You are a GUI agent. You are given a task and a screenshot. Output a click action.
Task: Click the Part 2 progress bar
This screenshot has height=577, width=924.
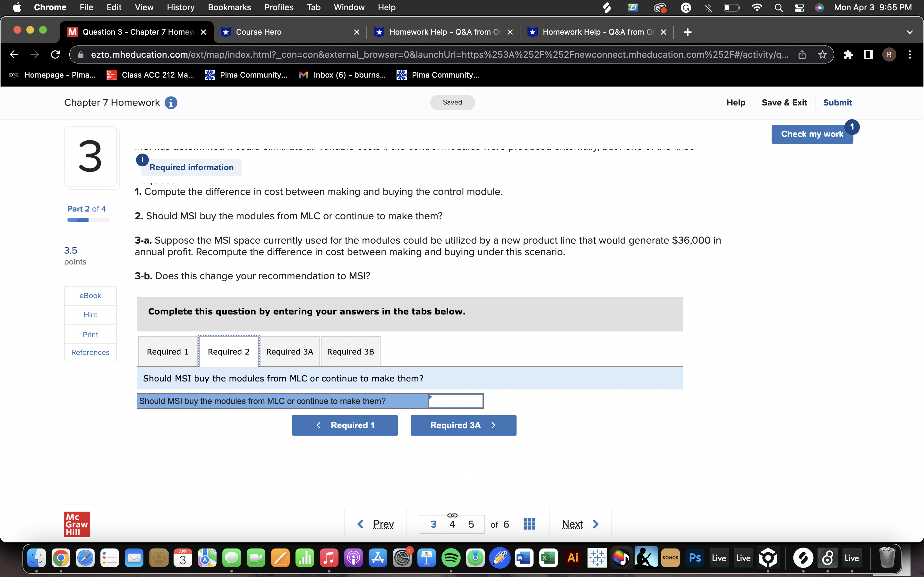pos(88,220)
